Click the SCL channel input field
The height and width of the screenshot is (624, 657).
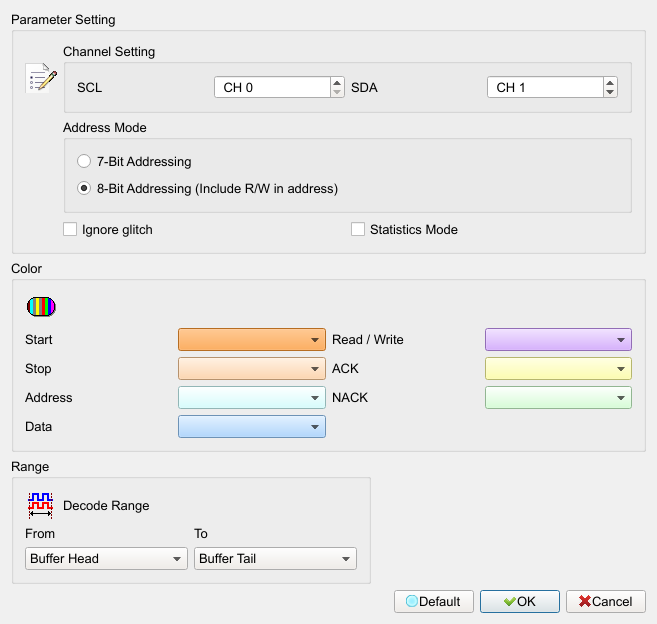[x=272, y=87]
